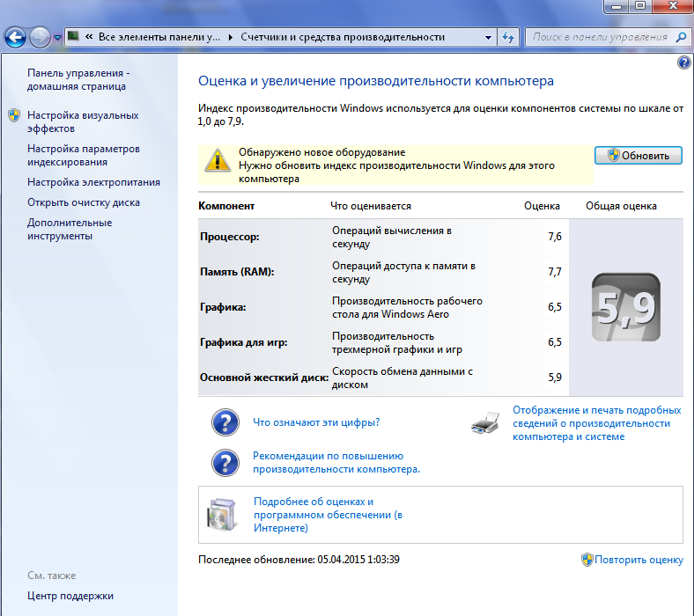Image resolution: width=694 pixels, height=616 pixels.
Task: Open 'Открыть очистку диска' link
Action: [x=83, y=202]
